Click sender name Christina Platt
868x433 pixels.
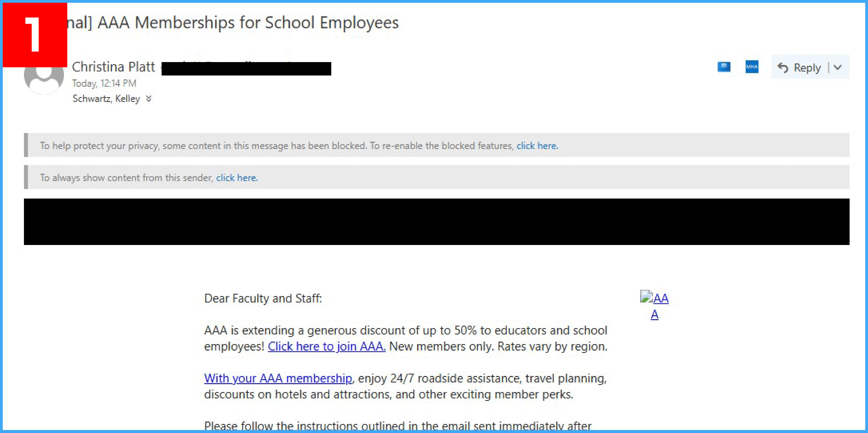click(113, 67)
